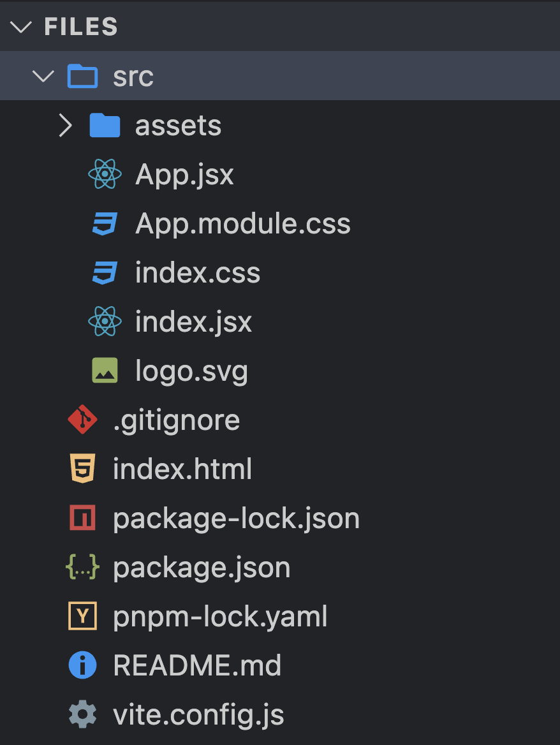560x745 pixels.
Task: Select the React icon next to App.jsx
Action: (105, 173)
